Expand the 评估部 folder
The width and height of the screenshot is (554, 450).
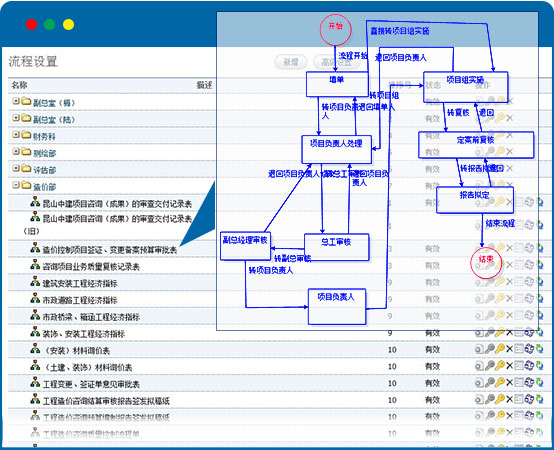tap(16, 168)
